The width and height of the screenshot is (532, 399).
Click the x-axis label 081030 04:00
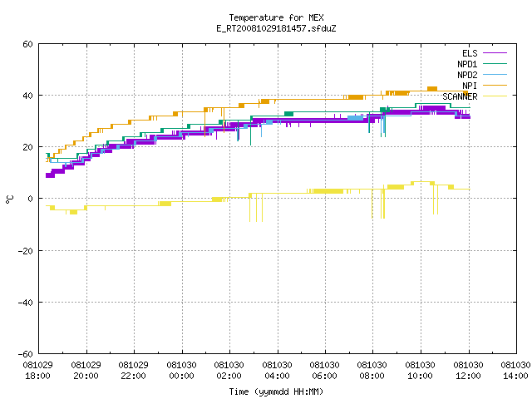point(277,371)
